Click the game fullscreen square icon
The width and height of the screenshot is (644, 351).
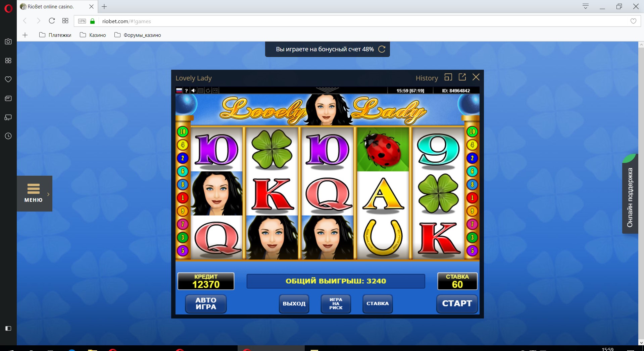(201, 91)
